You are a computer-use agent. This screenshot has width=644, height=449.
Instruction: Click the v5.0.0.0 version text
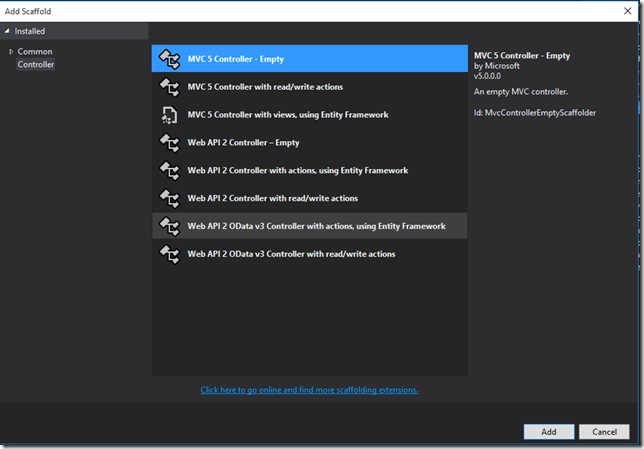487,76
